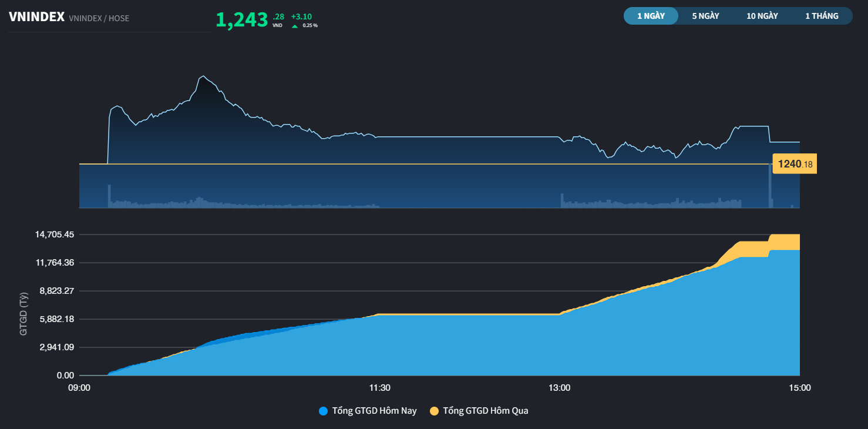868x429 pixels.
Task: Click the 15:00 time axis label
Action: coord(800,388)
